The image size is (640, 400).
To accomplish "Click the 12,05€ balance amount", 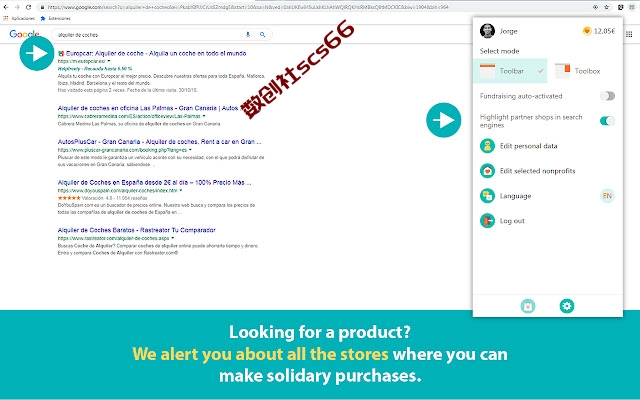I will 604,31.
